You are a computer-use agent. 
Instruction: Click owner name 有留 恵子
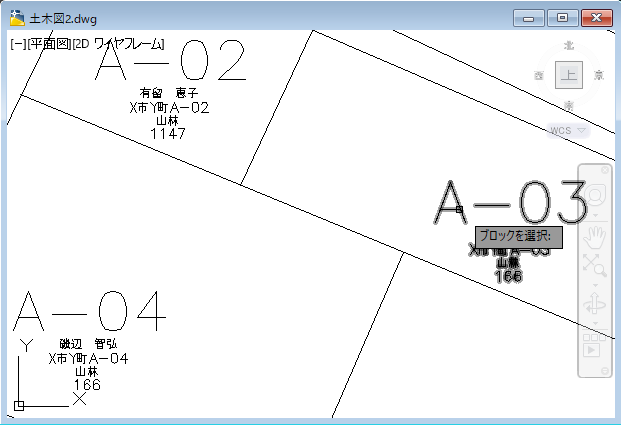(x=169, y=93)
